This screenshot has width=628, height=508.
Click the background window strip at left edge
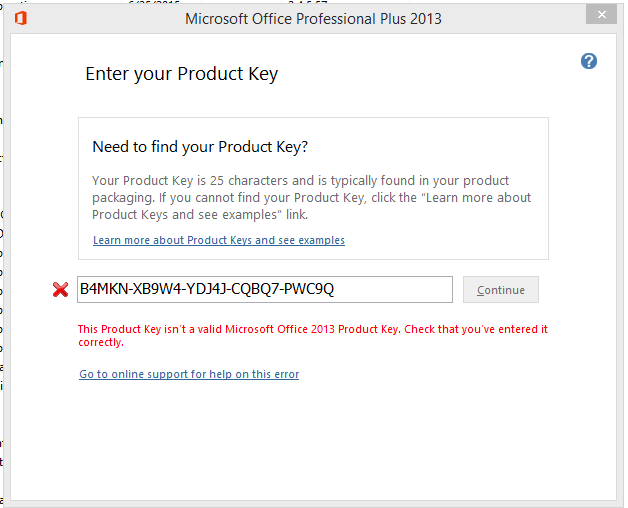coord(2,256)
